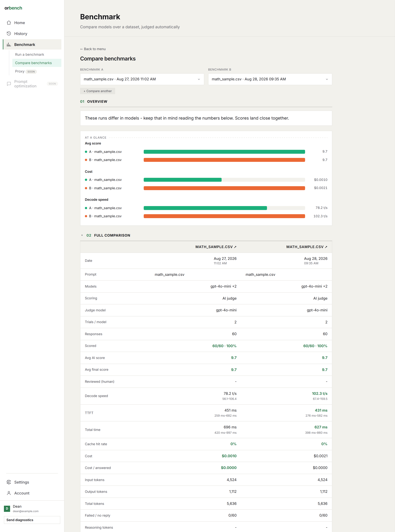Click Dean's green avatar badge
The image size is (395, 532).
pyautogui.click(x=7, y=509)
